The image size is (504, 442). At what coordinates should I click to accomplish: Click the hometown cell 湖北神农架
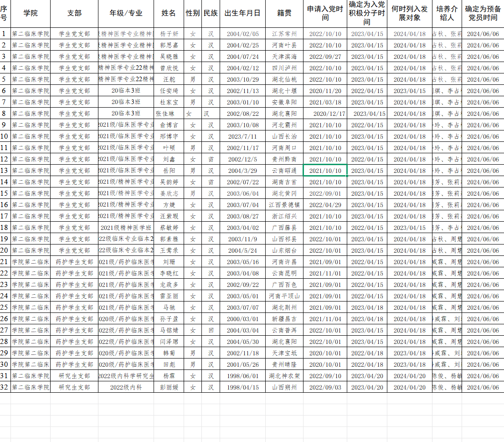tap(284, 376)
